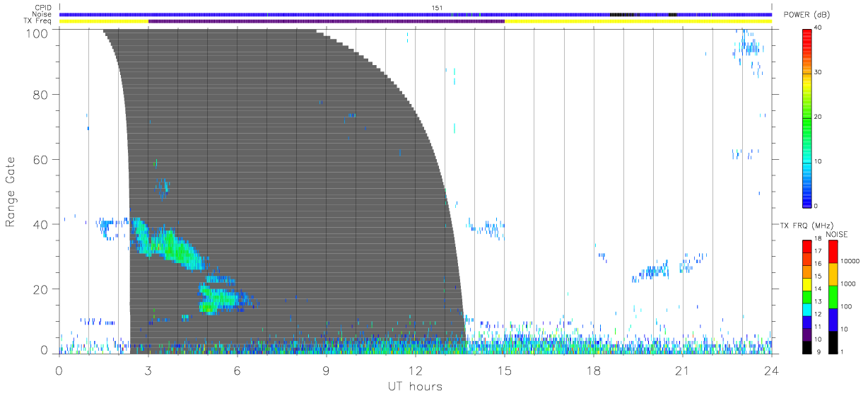This screenshot has width=868, height=401.
Task: Click the 'UT hours' axis label
Action: pyautogui.click(x=414, y=386)
